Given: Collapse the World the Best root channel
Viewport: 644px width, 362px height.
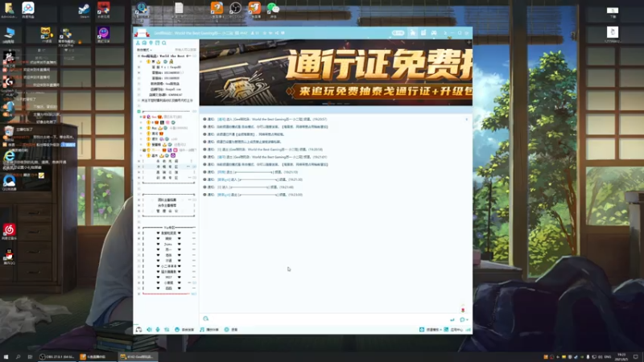Looking at the screenshot, I should (x=138, y=56).
